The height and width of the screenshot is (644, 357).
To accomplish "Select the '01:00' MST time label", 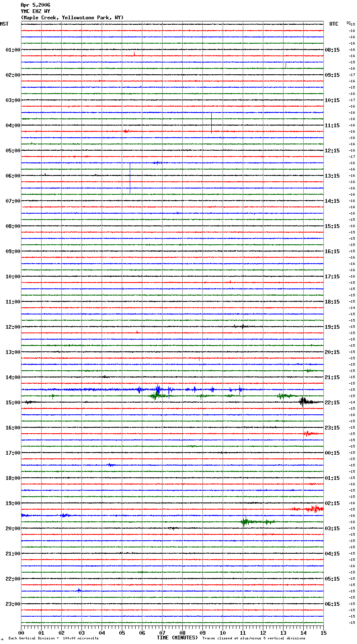I will pos(13,50).
